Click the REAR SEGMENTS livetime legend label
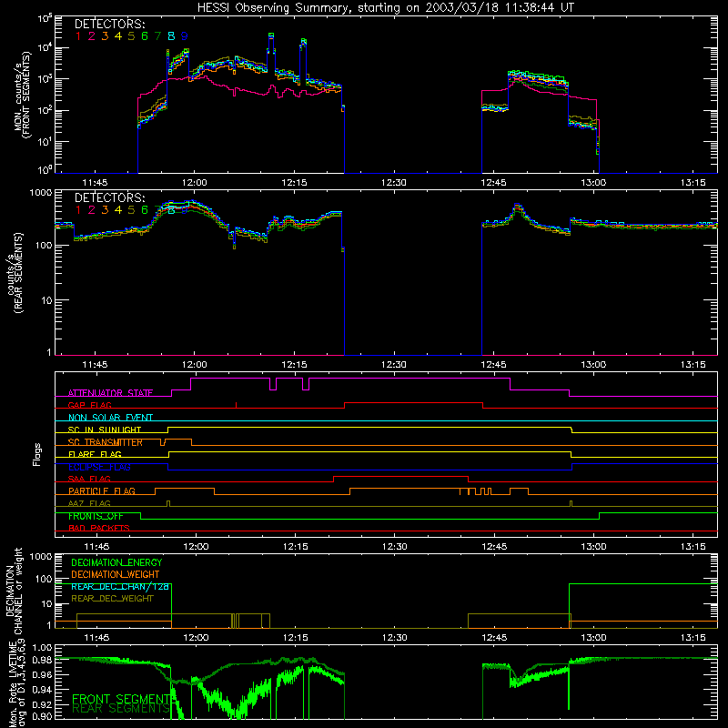 [x=121, y=708]
